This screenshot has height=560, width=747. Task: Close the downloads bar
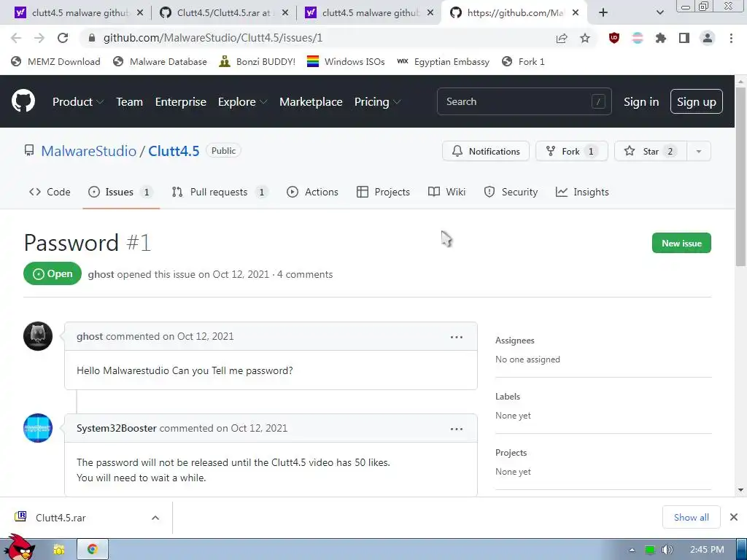click(x=734, y=517)
